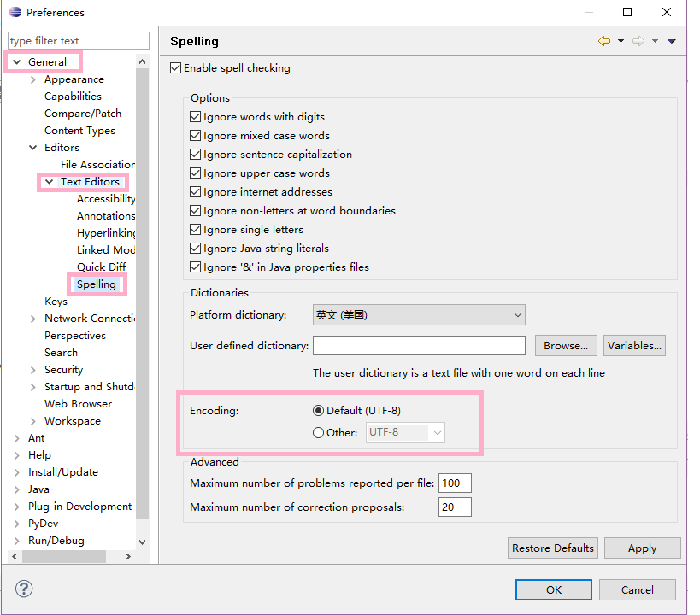Expand the Network Connections node
The height and width of the screenshot is (615, 700).
[33, 319]
